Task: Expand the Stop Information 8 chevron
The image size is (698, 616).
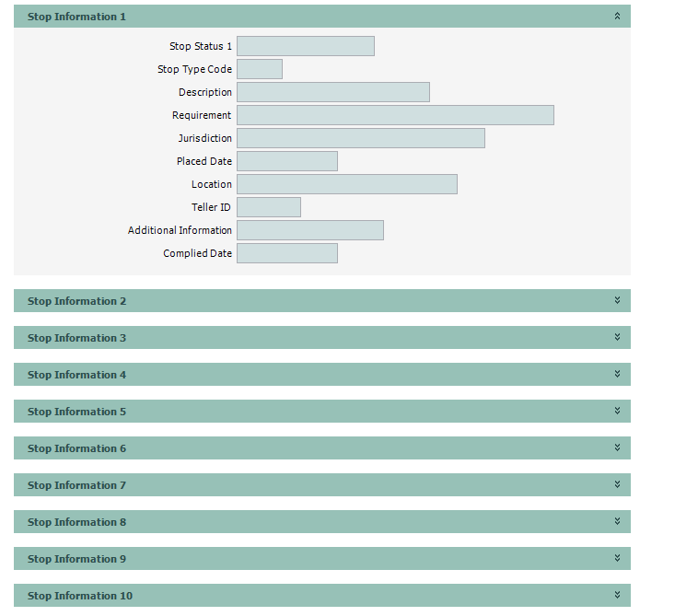Action: 617,522
